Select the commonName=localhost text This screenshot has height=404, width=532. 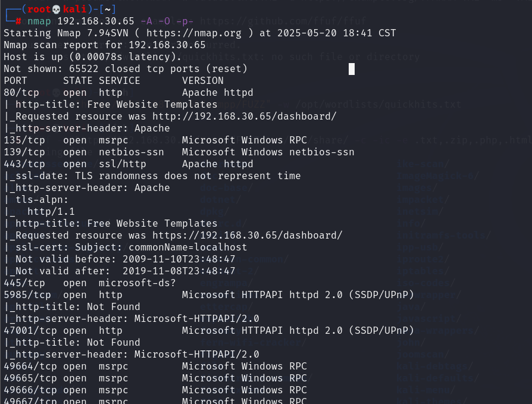tap(187, 248)
